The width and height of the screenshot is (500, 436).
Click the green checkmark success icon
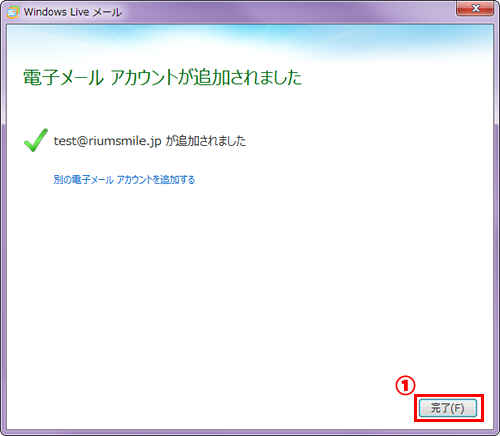[36, 140]
